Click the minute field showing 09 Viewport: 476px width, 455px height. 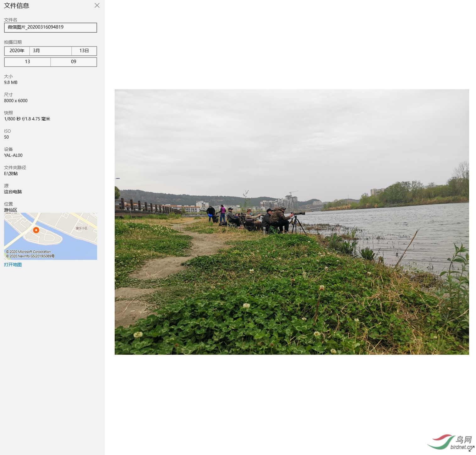(x=74, y=62)
